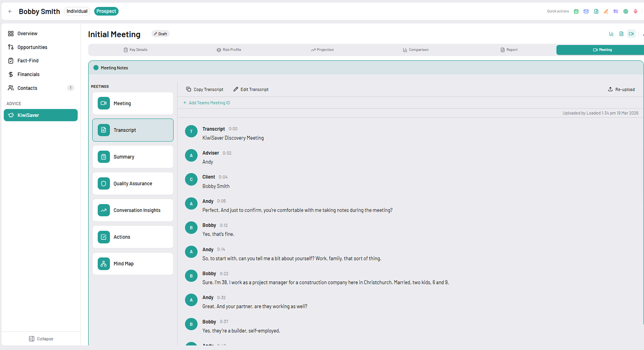Click the line "Great. And your partner, are they working as well?"
The width and height of the screenshot is (644, 350).
click(x=255, y=306)
